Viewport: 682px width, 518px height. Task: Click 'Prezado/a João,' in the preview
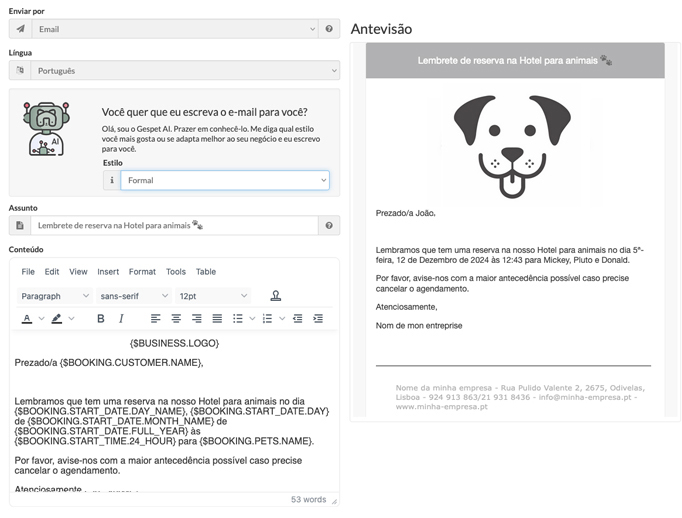(405, 213)
